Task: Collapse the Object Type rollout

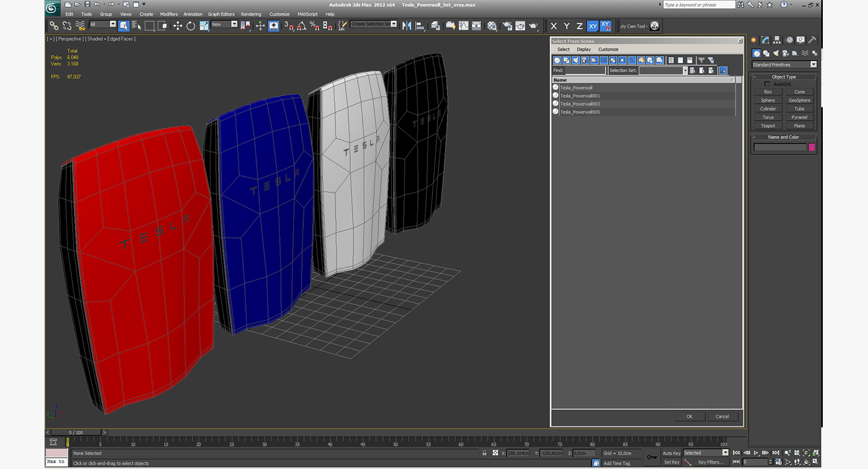Action: point(784,77)
